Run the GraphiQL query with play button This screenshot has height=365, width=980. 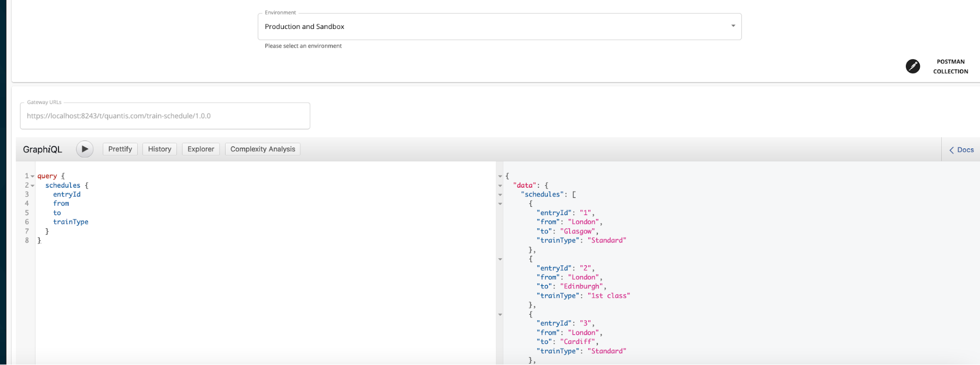pyautogui.click(x=85, y=149)
